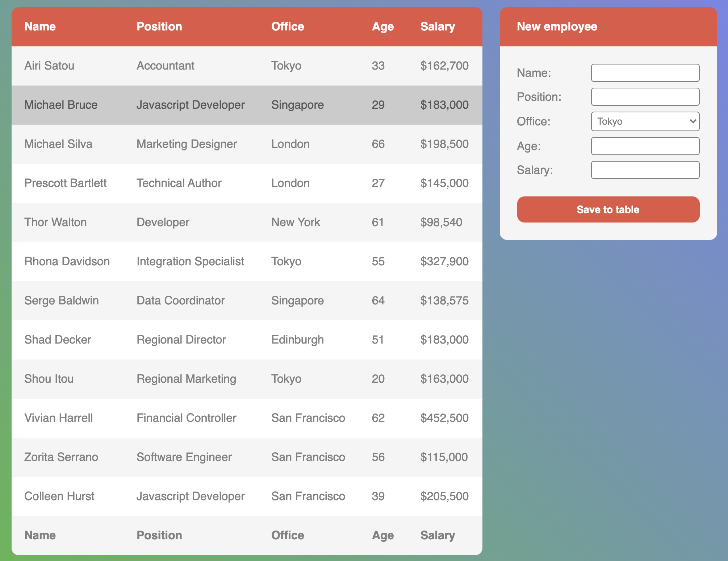Click into the Age input box

pyautogui.click(x=645, y=146)
